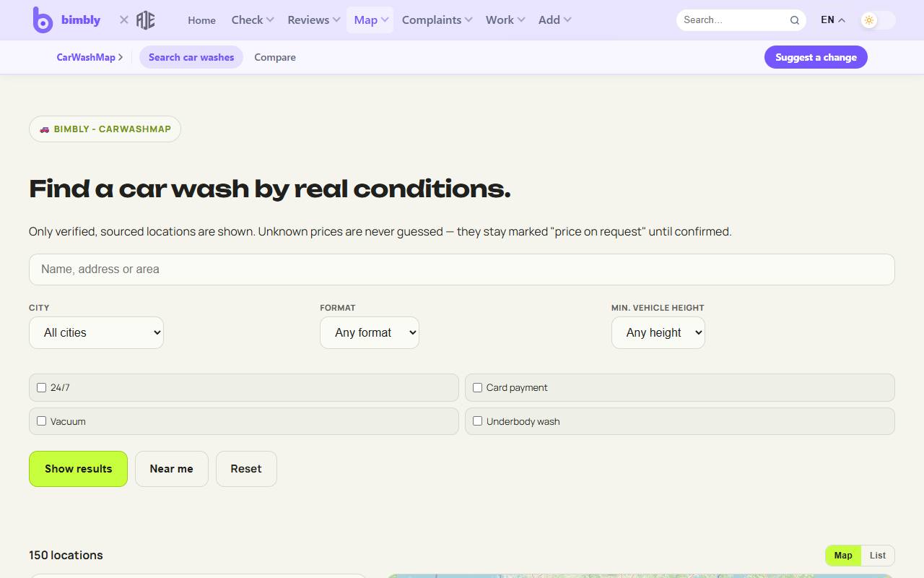
Task: Open the Complaints menu
Action: (x=437, y=20)
